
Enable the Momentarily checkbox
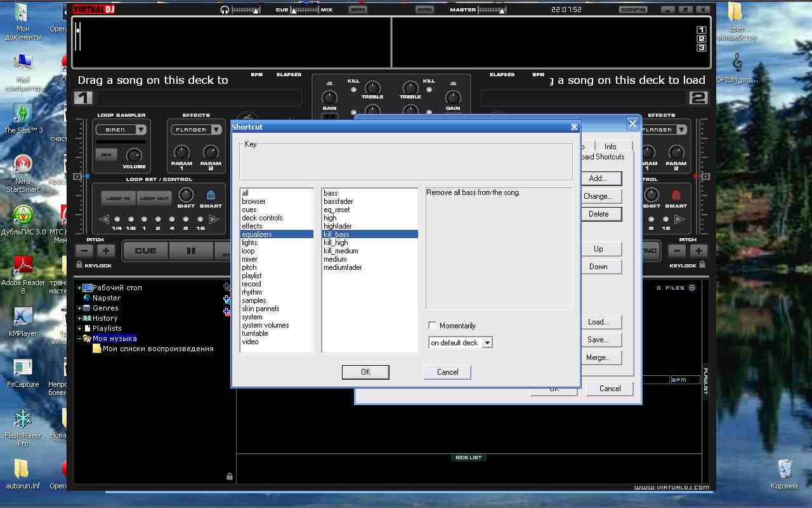tap(433, 326)
